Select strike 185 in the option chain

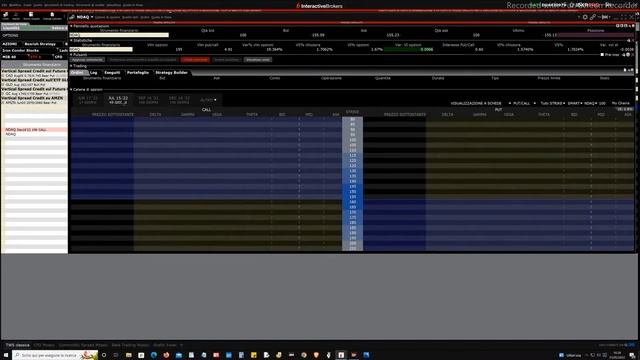[x=353, y=228]
